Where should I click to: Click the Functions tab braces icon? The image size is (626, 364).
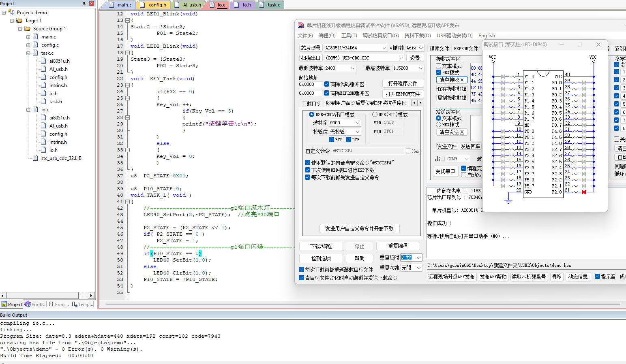click(x=51, y=304)
